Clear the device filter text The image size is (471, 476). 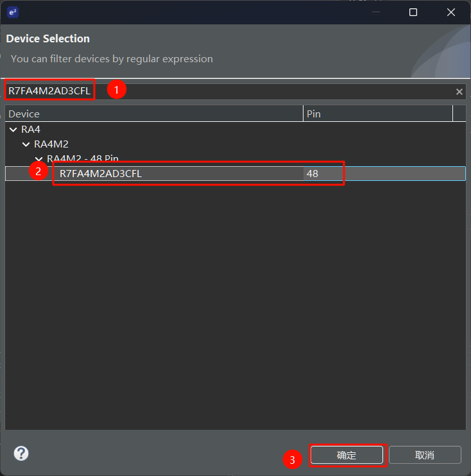[459, 92]
